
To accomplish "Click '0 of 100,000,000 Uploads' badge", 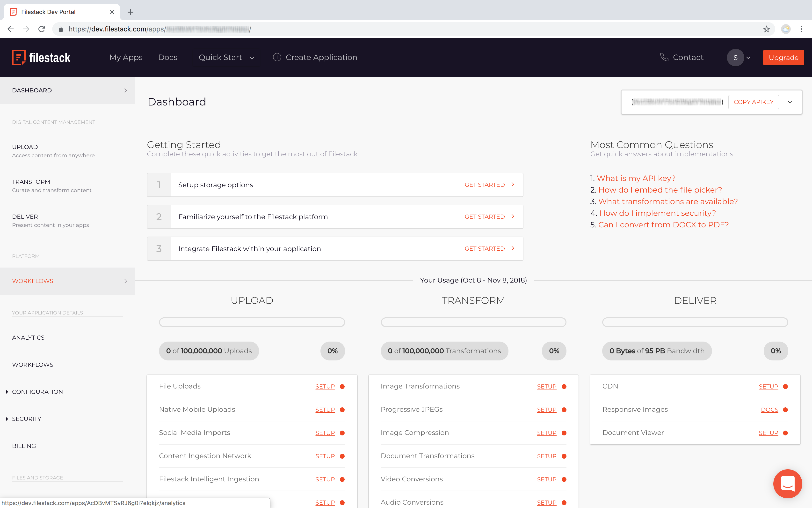I will 209,351.
